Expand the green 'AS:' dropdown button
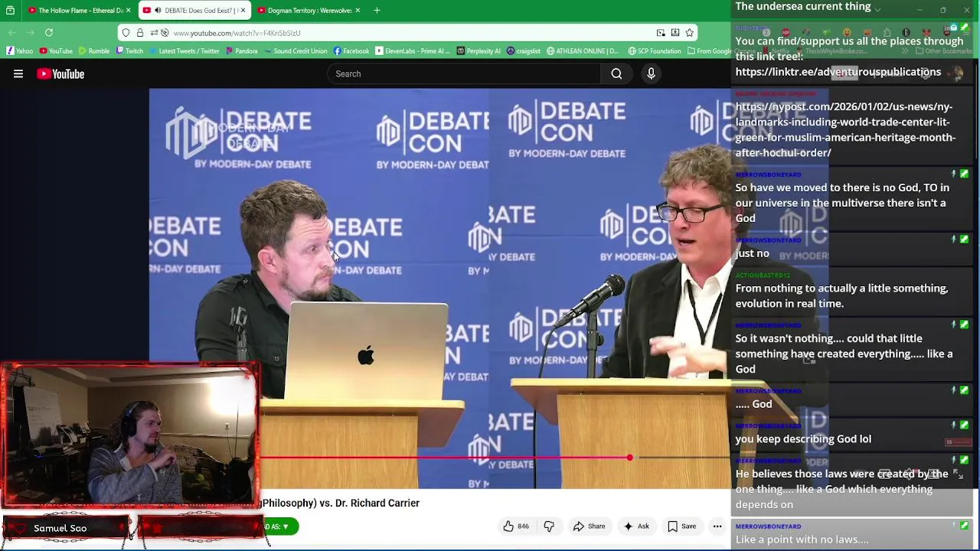This screenshot has width=980, height=551. [x=278, y=527]
